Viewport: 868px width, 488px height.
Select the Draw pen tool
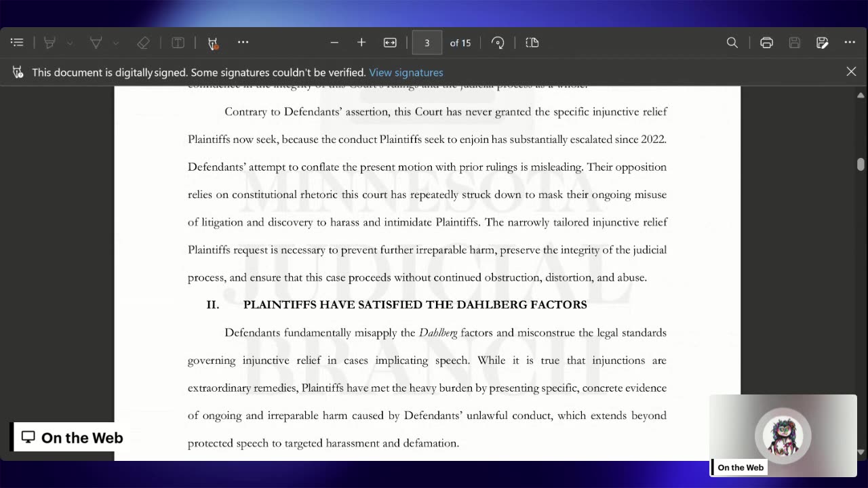[x=96, y=43]
